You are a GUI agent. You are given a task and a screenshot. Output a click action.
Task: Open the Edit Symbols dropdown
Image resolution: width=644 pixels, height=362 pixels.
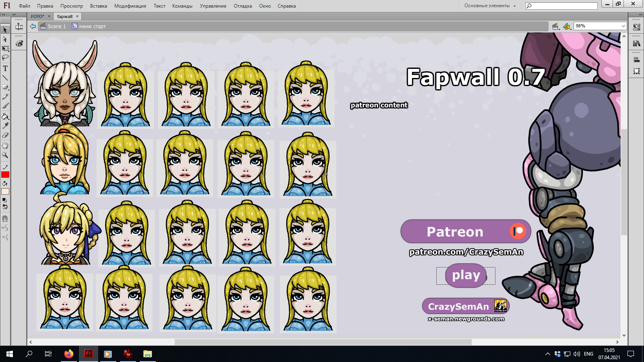coord(567,27)
